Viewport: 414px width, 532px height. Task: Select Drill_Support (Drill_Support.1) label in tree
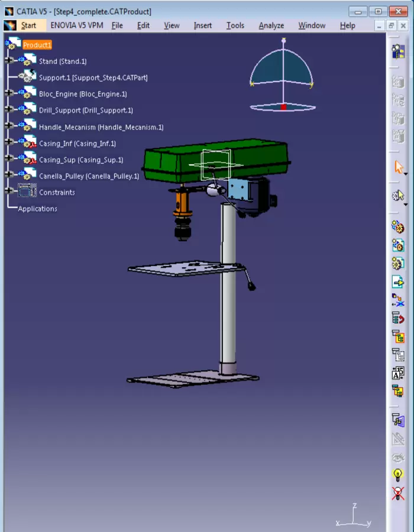(86, 111)
